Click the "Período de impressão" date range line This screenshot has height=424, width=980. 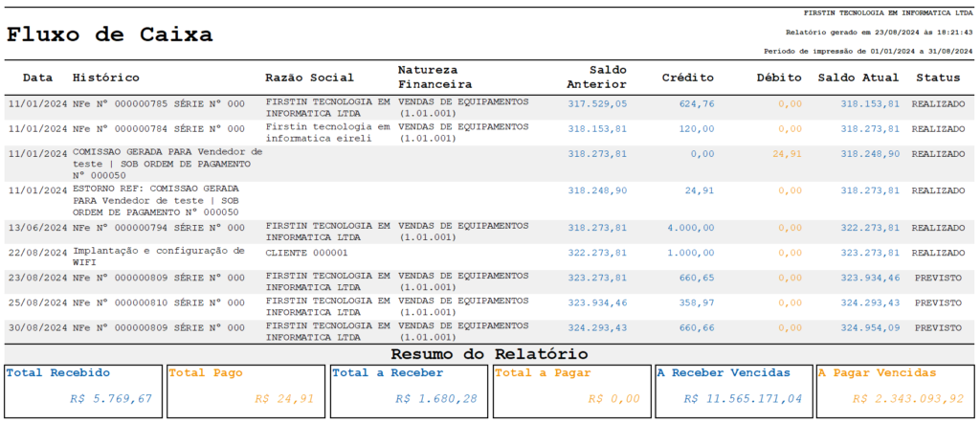[869, 52]
